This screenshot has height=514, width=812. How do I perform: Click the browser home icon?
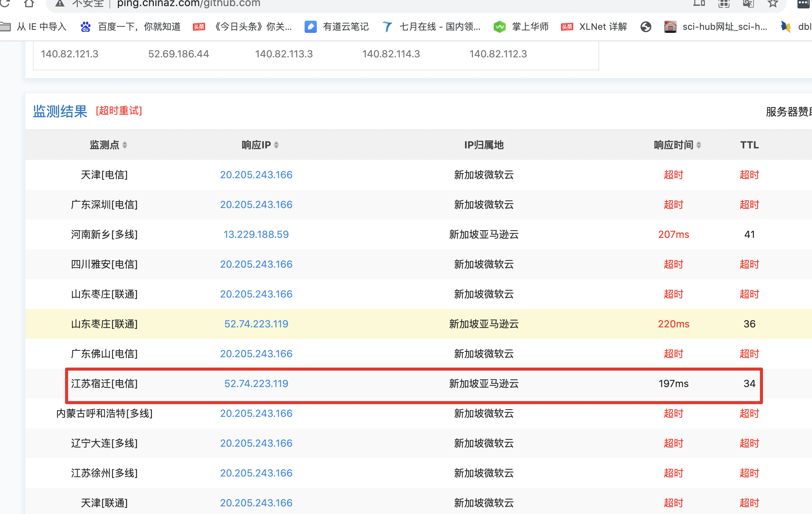click(29, 3)
